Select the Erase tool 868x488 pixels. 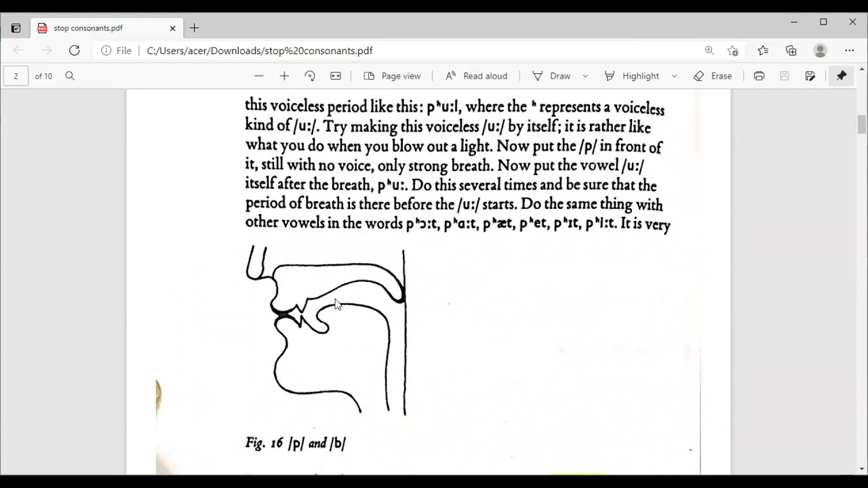coord(713,76)
